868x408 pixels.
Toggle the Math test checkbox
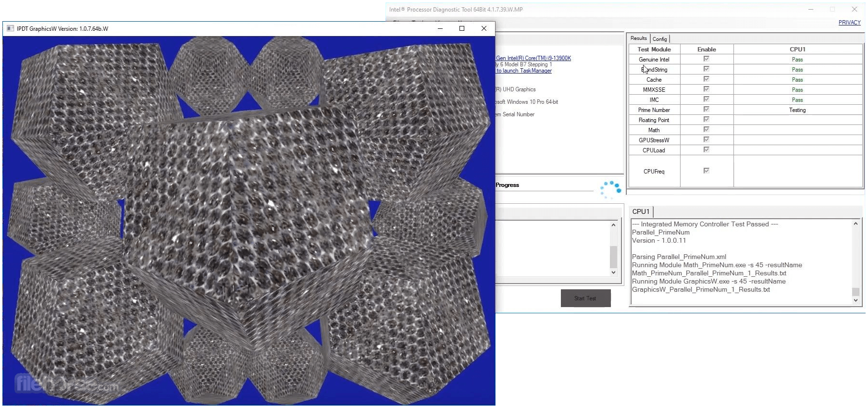pos(707,129)
